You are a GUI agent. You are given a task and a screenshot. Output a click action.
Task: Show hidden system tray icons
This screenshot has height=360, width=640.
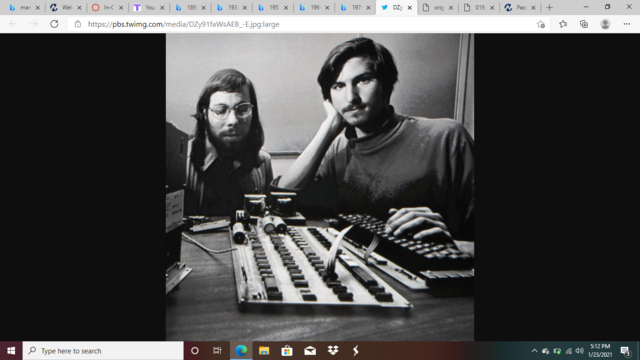click(x=534, y=351)
